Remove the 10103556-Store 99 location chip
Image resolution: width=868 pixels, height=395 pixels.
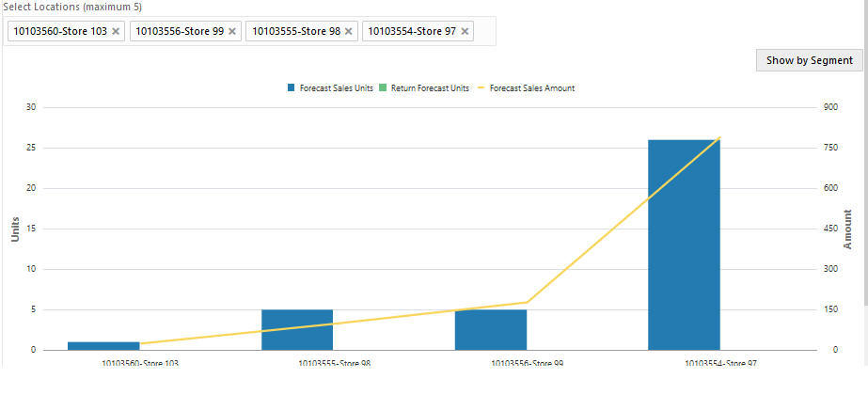[232, 32]
